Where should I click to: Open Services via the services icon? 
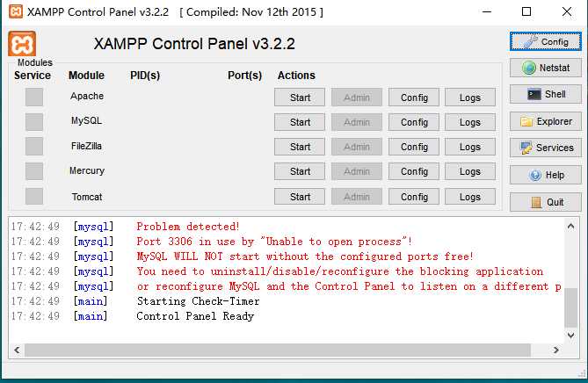pos(545,148)
